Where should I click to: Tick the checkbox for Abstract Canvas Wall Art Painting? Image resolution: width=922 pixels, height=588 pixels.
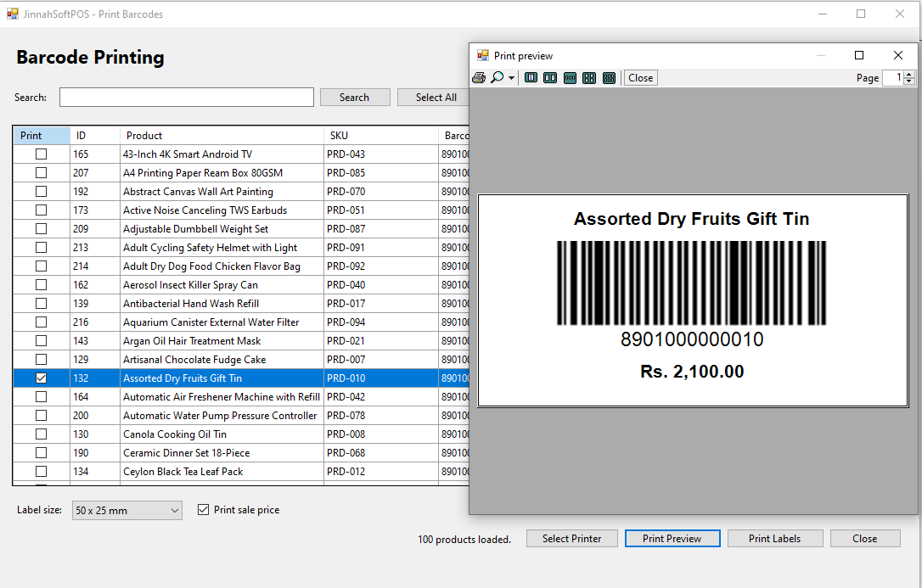41,192
